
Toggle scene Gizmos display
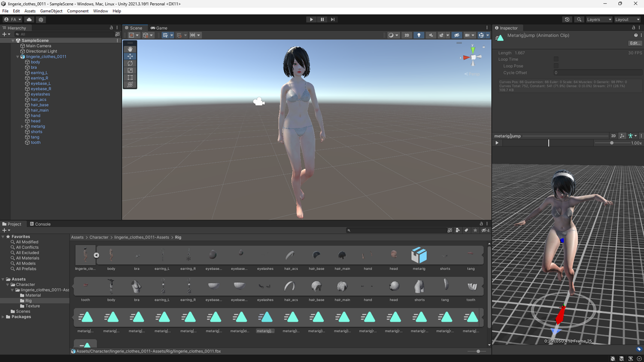coord(481,35)
